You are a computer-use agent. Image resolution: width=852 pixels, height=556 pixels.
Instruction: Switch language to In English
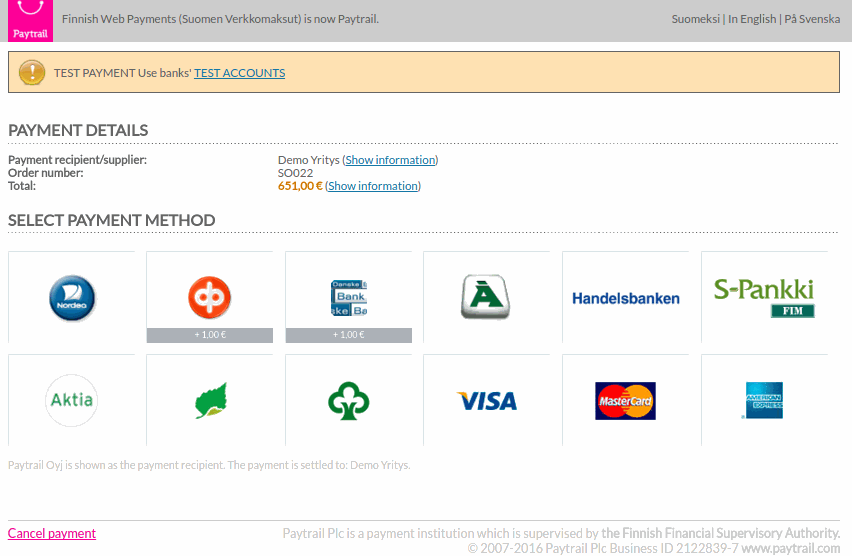pos(752,19)
